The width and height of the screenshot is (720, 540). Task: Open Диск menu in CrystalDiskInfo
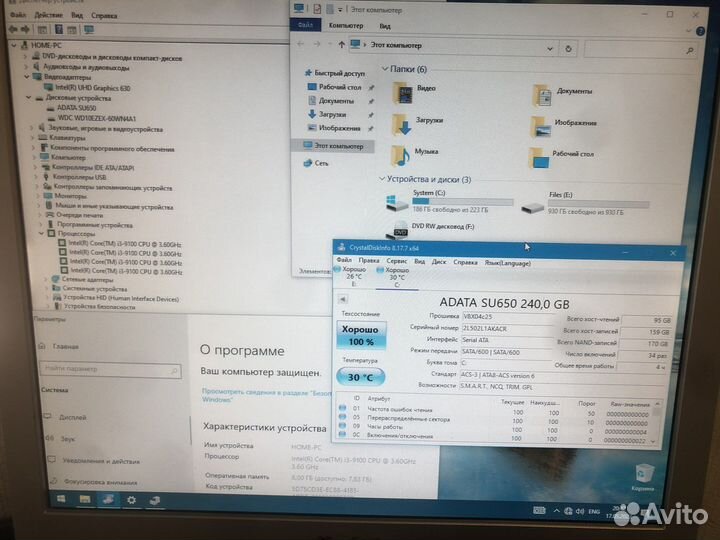tap(439, 262)
